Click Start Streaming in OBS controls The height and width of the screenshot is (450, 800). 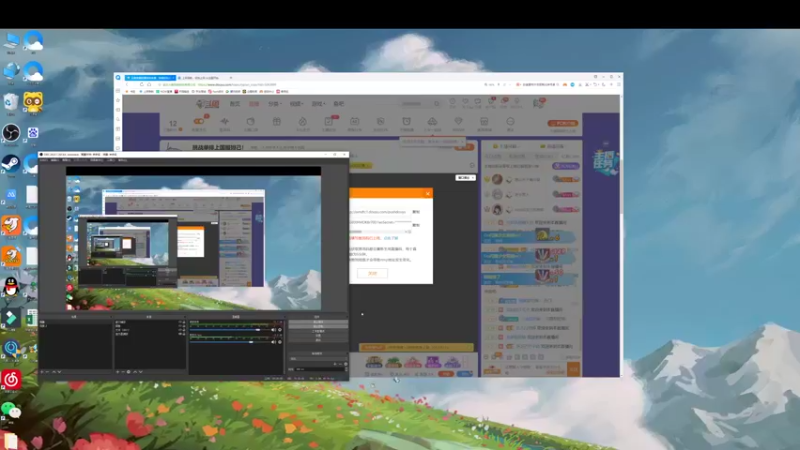click(318, 322)
